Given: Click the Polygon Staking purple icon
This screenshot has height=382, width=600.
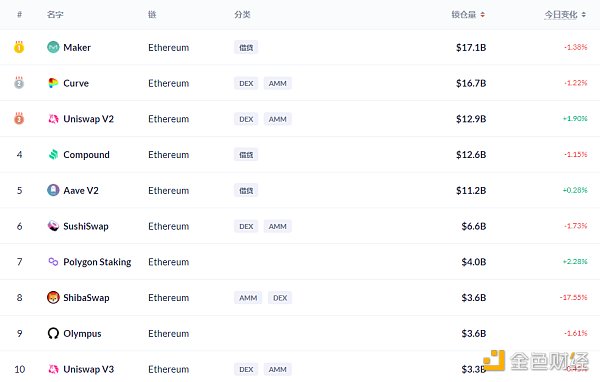Looking at the screenshot, I should (53, 262).
